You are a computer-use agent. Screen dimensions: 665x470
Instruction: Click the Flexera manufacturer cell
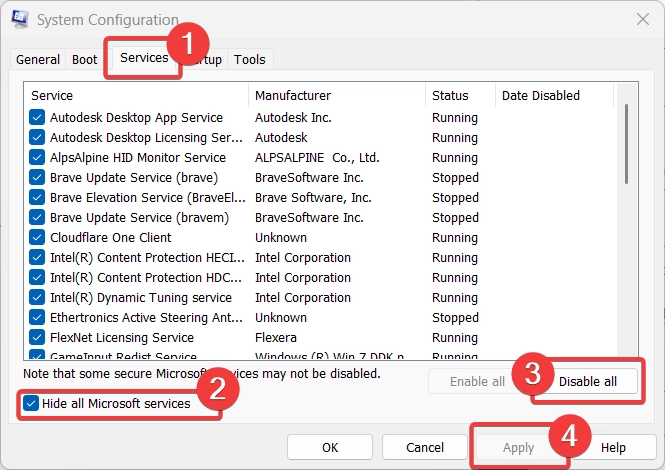point(276,338)
